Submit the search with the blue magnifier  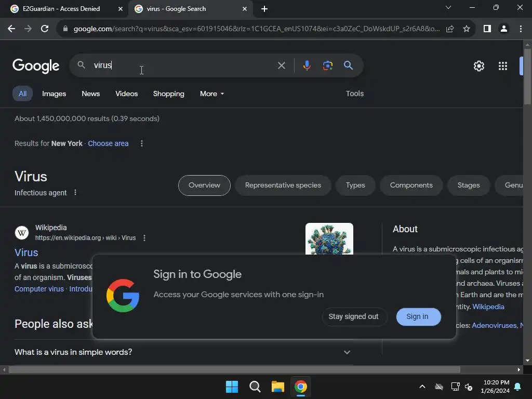[x=348, y=65]
